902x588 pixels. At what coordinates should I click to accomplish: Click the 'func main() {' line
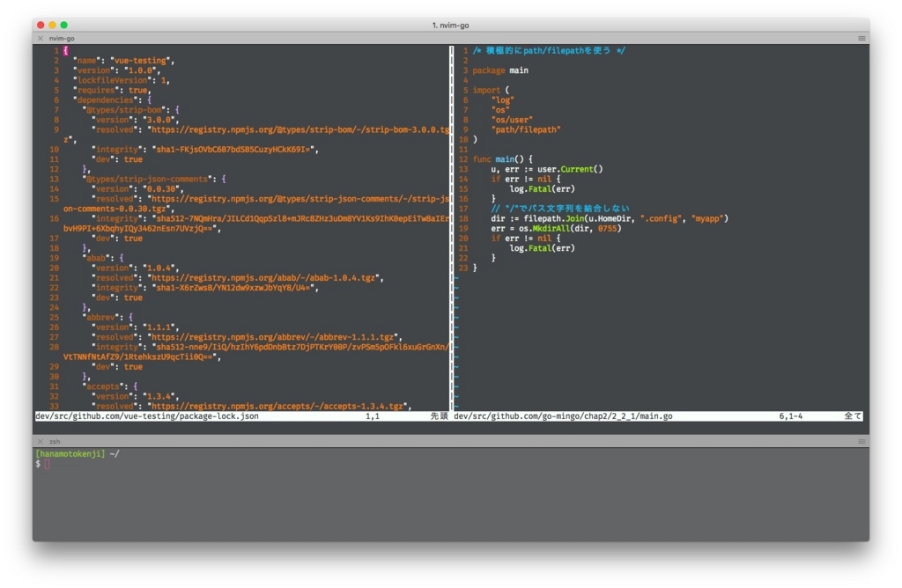(503, 159)
